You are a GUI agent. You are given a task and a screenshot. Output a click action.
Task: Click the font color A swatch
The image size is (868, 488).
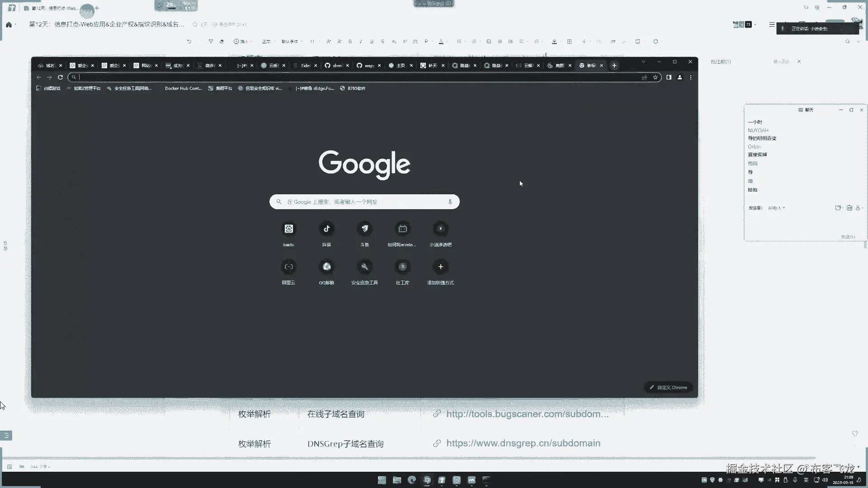pyautogui.click(x=441, y=42)
